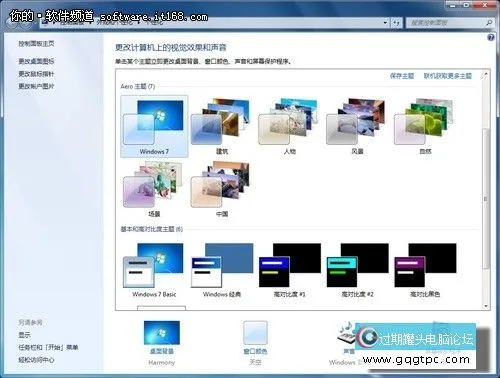Viewport: 500px width, 378px height.
Task: Click theme list scroll up arrow
Action: 486,74
